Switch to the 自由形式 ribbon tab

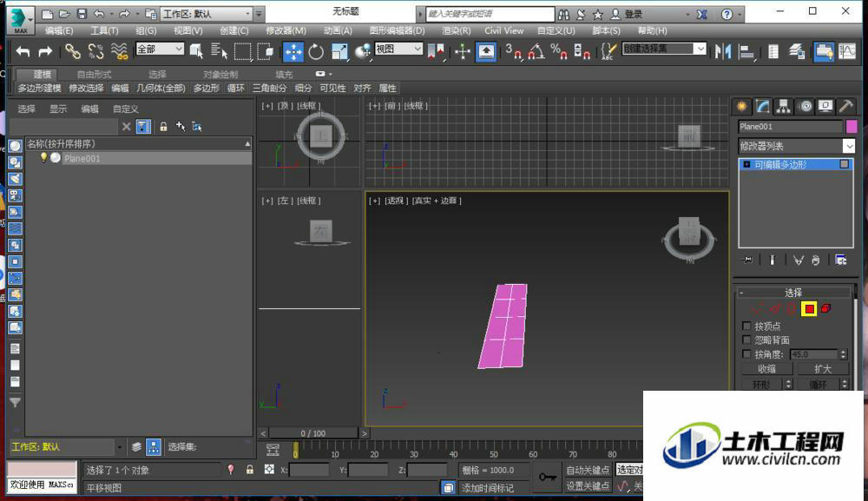pos(94,74)
